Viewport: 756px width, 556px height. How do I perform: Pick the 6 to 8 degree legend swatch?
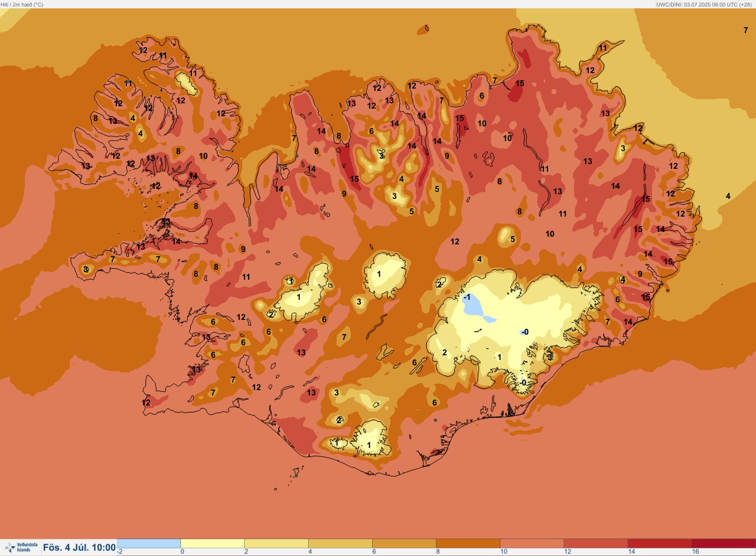click(x=404, y=544)
